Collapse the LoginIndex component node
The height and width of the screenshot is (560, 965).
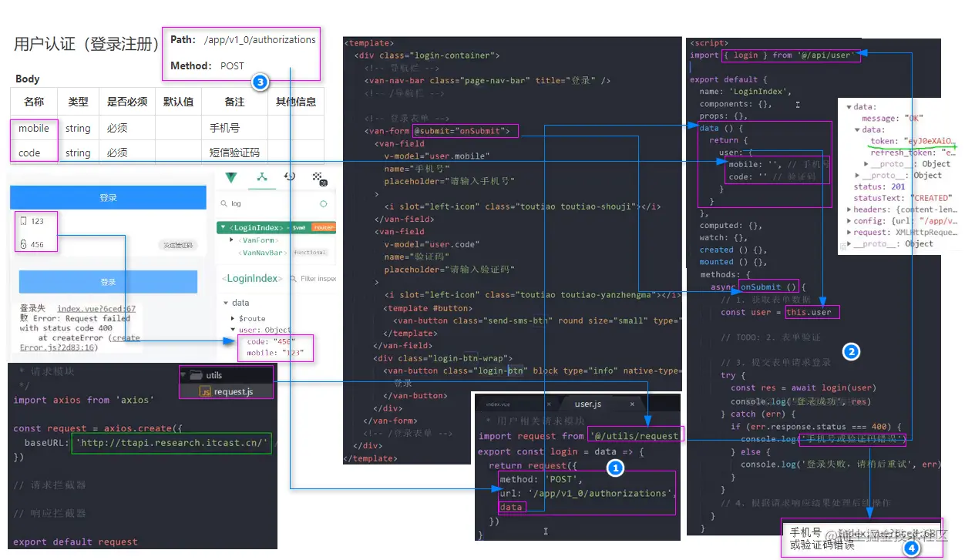pos(222,228)
